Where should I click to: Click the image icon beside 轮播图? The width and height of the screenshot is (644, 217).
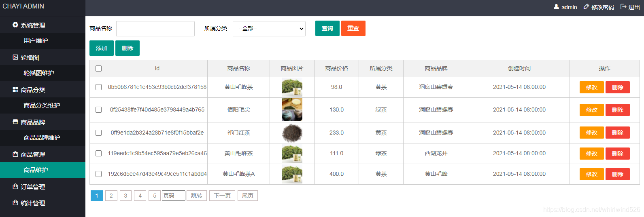pyautogui.click(x=15, y=57)
